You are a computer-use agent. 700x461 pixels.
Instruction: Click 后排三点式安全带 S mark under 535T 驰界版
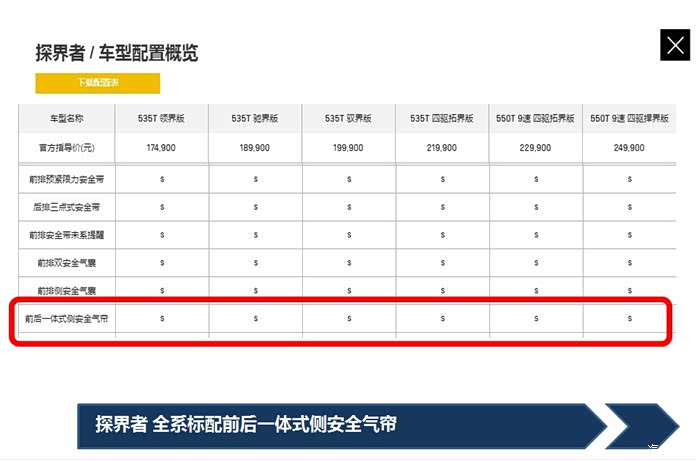tap(255, 207)
